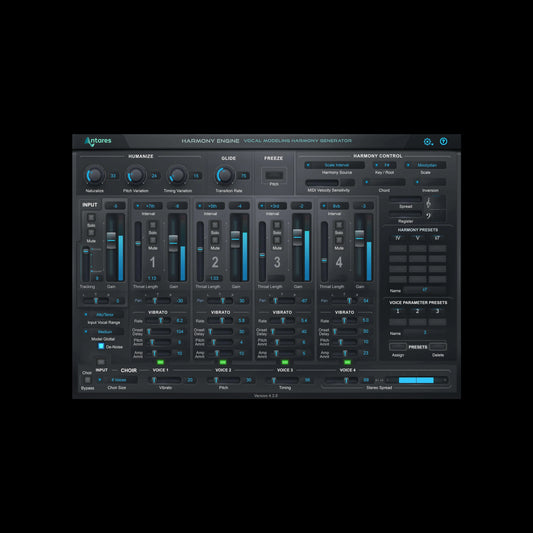This screenshot has height=533, width=533.
Task: Click the Voice Parameter Presets Name field
Action: [x=424, y=333]
